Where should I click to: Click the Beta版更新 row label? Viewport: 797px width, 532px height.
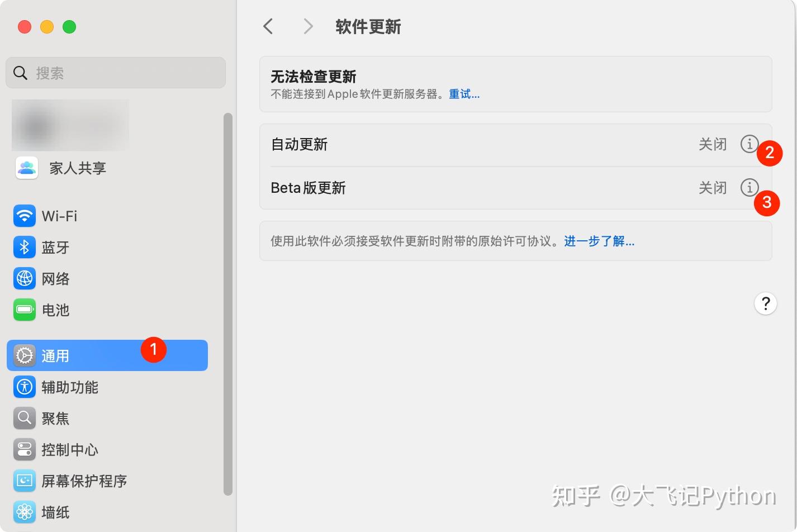(309, 188)
